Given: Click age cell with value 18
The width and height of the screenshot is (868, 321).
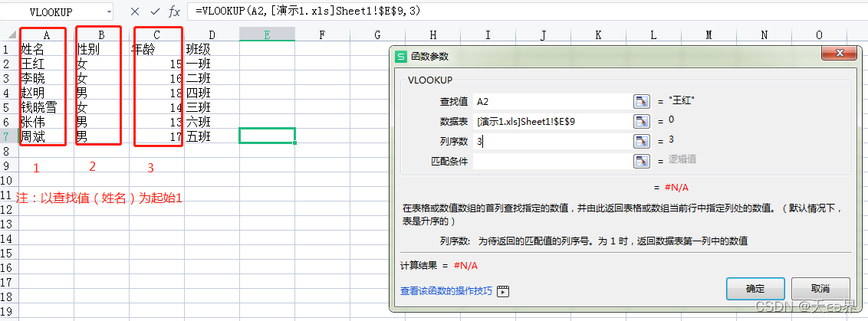Looking at the screenshot, I should pyautogui.click(x=156, y=93).
